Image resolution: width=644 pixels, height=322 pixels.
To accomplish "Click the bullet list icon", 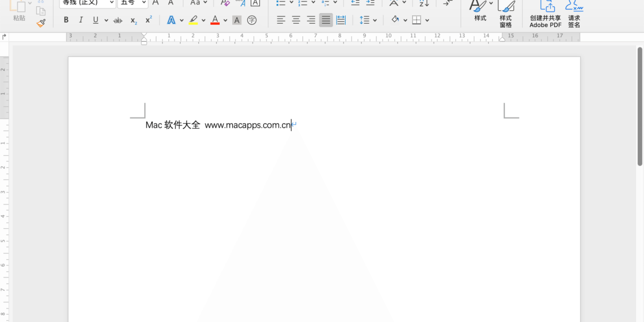I will tap(281, 3).
